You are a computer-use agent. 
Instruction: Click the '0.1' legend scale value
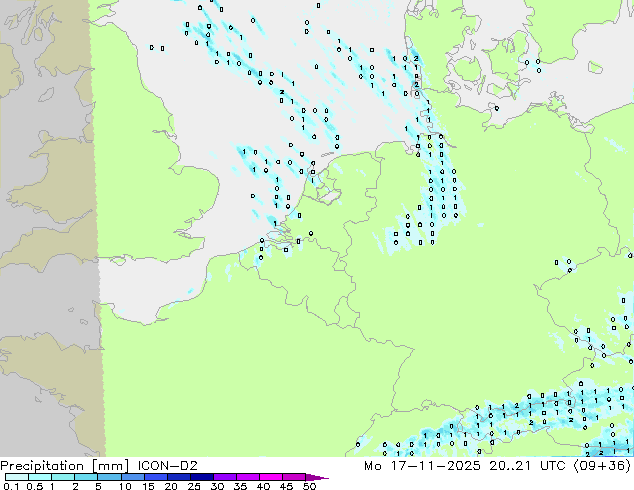tap(11, 486)
